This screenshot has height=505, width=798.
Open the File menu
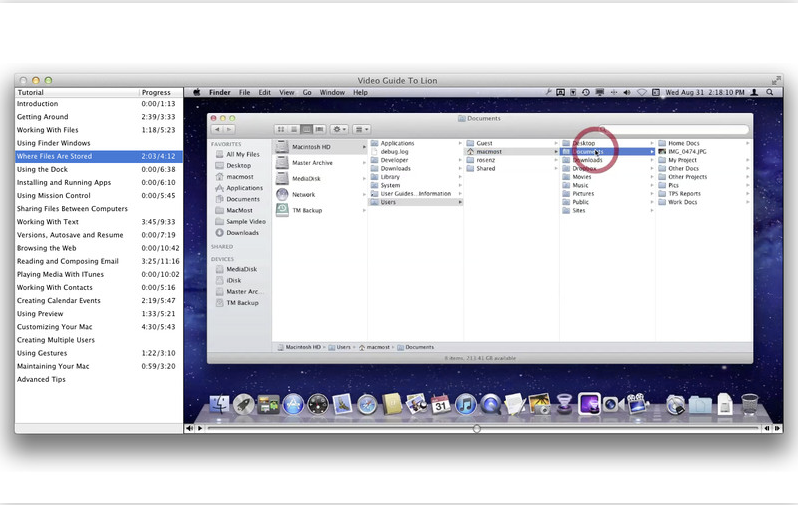(x=245, y=92)
